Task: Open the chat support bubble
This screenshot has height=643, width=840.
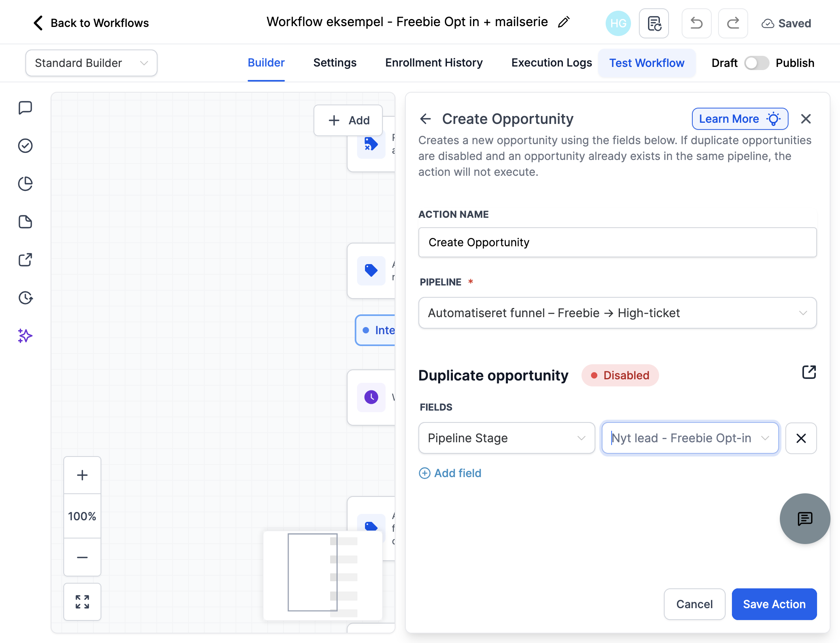Action: pos(805,519)
